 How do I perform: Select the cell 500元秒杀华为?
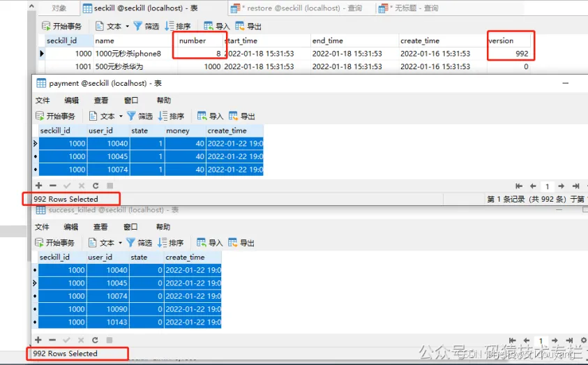point(135,66)
